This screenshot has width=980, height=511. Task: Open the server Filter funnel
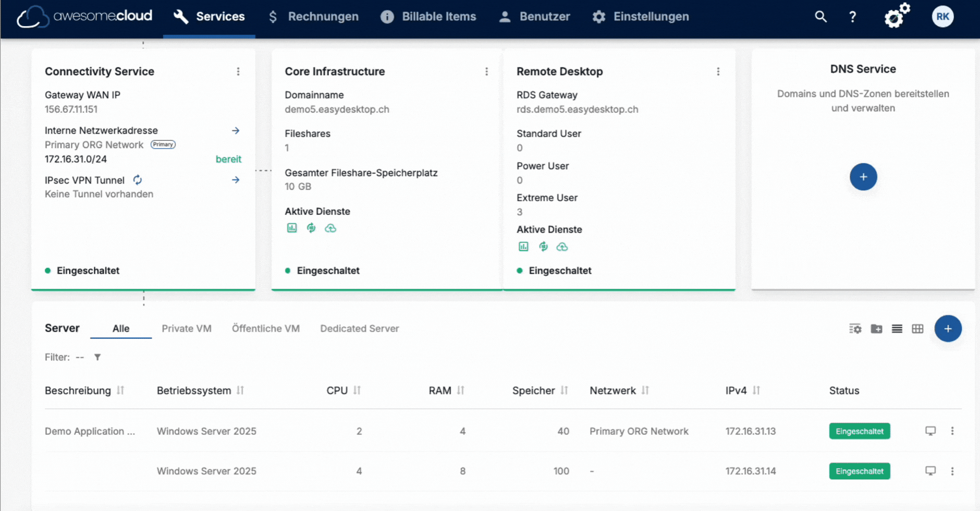(x=97, y=357)
